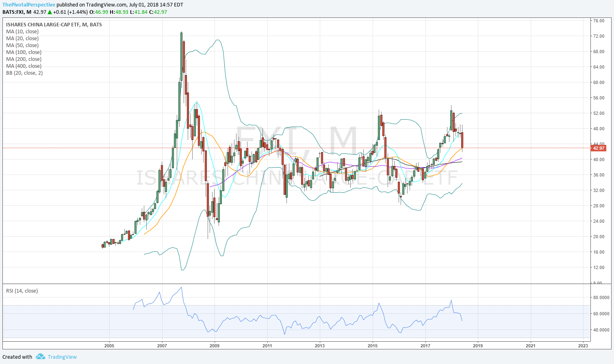Click the 60.0000 RSI axis label

[x=601, y=314]
